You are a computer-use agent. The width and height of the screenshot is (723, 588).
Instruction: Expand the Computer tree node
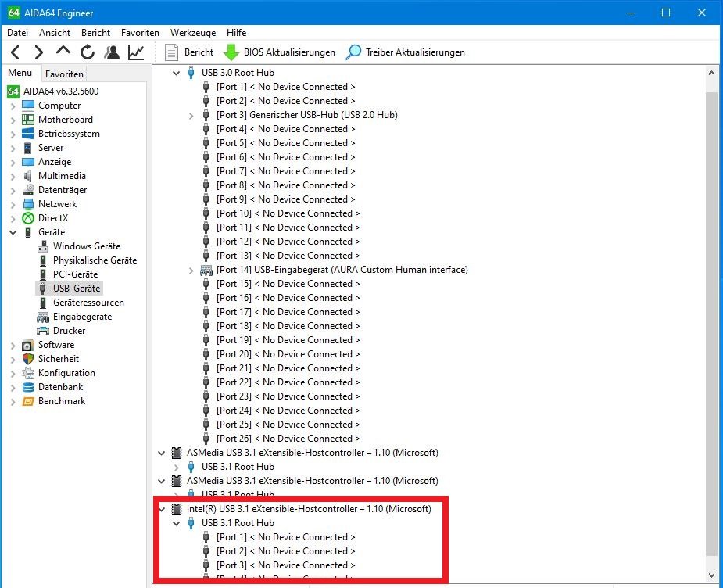pos(13,106)
